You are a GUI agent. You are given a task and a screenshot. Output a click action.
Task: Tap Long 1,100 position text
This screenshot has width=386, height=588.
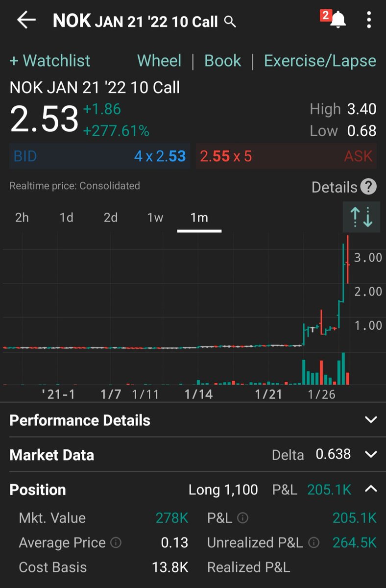(223, 490)
